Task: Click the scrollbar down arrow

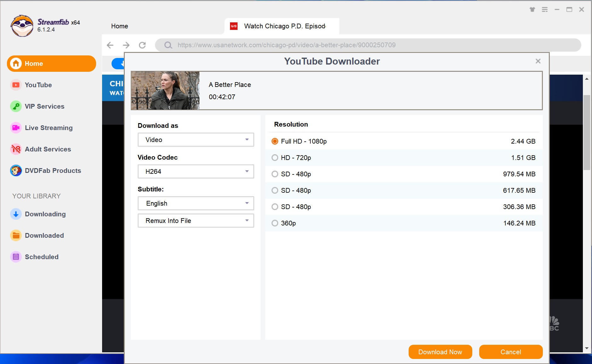Action: point(587,348)
